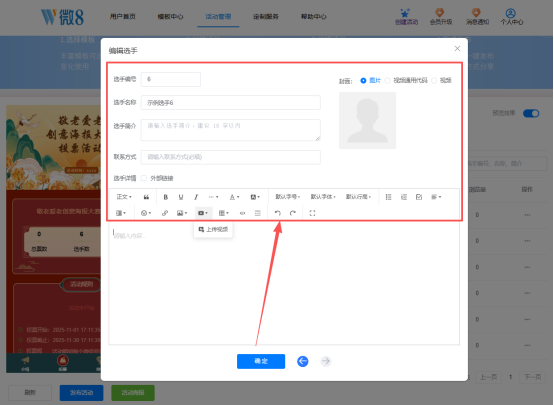
Task: Open the emoji picker dropdown
Action: click(146, 213)
